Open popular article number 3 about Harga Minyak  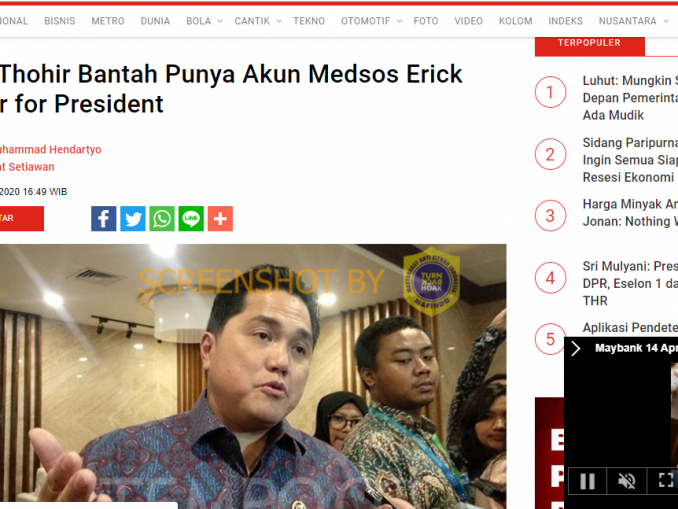(630, 213)
